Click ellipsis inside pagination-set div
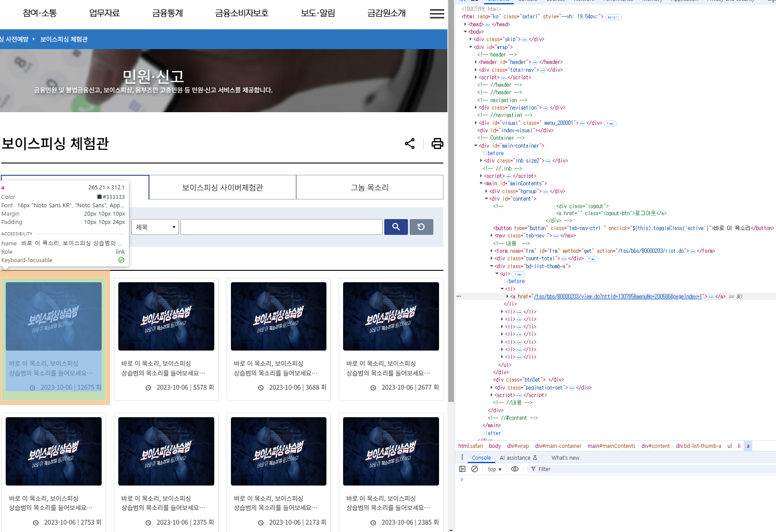This screenshot has width=776, height=532. tap(572, 388)
